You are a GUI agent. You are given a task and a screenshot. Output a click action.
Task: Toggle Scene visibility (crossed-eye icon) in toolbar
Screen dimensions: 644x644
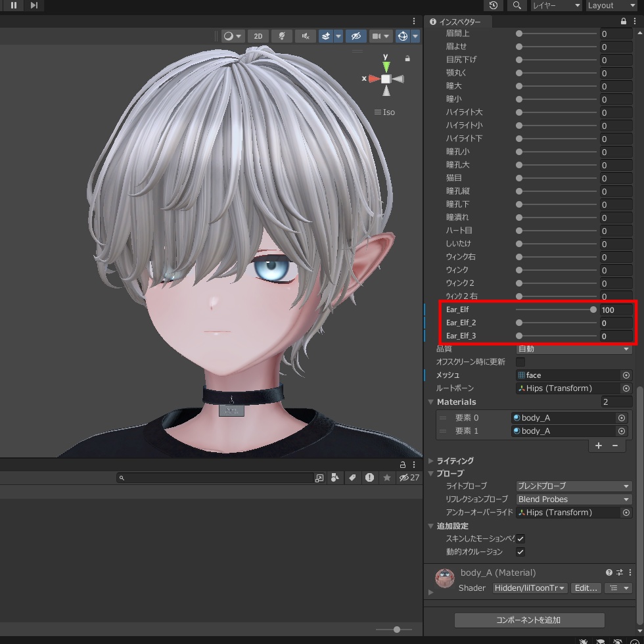356,36
